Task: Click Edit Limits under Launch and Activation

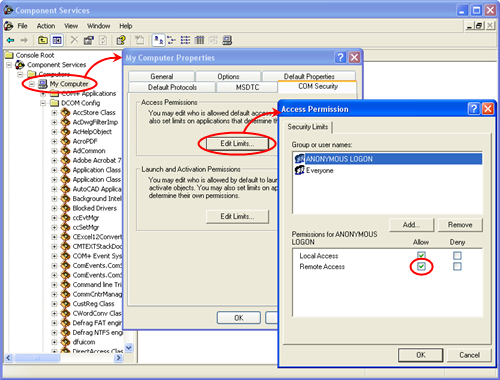Action: [x=237, y=217]
